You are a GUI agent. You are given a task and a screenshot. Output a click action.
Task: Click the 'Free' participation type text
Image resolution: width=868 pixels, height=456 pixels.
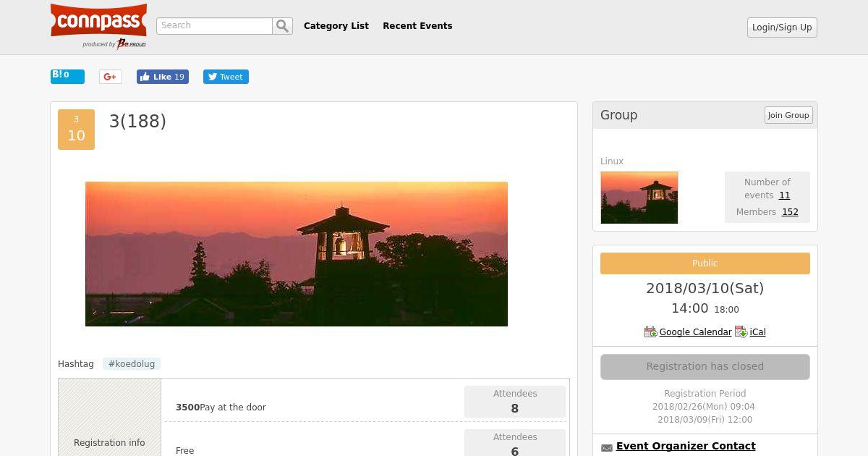[185, 450]
